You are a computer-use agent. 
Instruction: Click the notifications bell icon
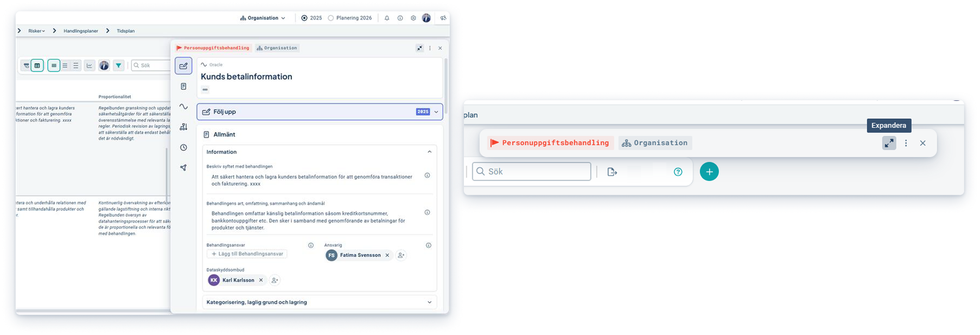pyautogui.click(x=387, y=18)
